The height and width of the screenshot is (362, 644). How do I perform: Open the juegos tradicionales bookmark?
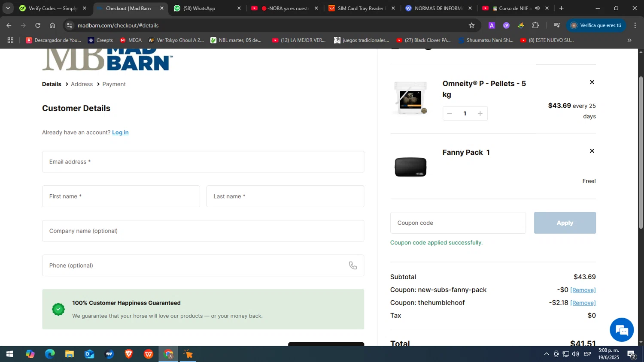(x=361, y=40)
